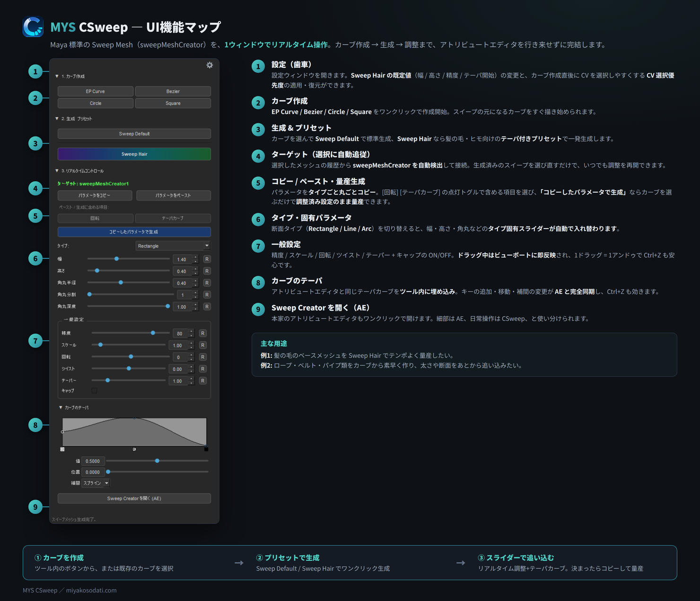The width and height of the screenshot is (700, 601).
Task: Reset 高さ with its R button
Action: pyautogui.click(x=207, y=271)
